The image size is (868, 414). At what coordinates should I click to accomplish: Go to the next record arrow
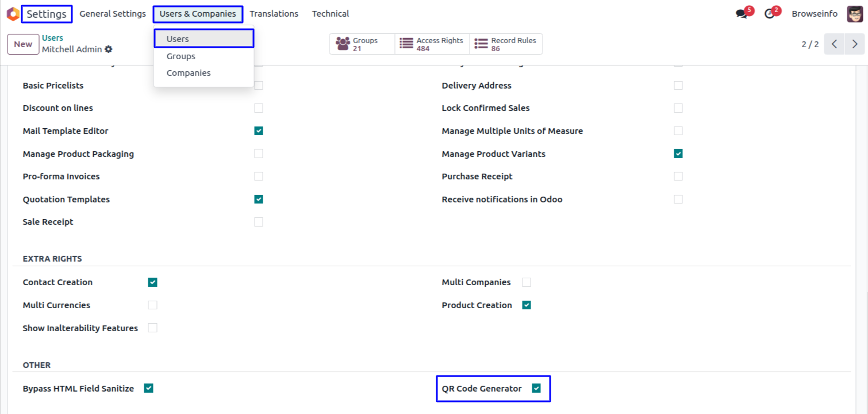(x=855, y=44)
